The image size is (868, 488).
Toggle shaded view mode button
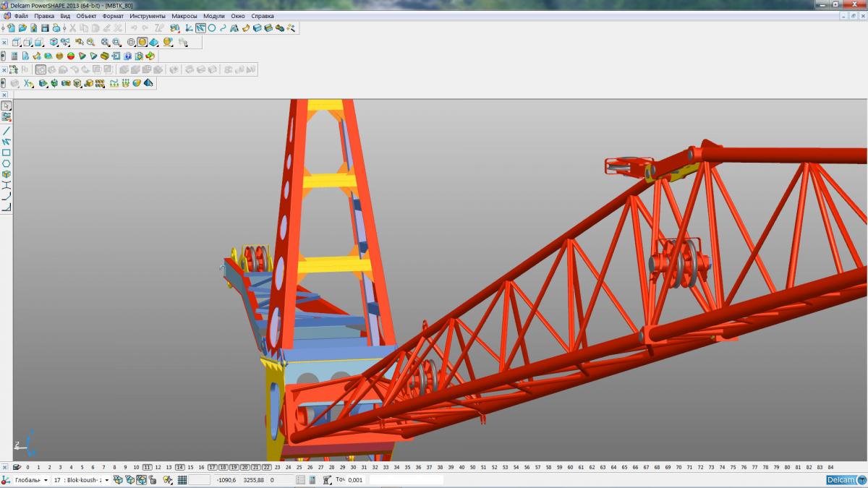click(x=142, y=42)
